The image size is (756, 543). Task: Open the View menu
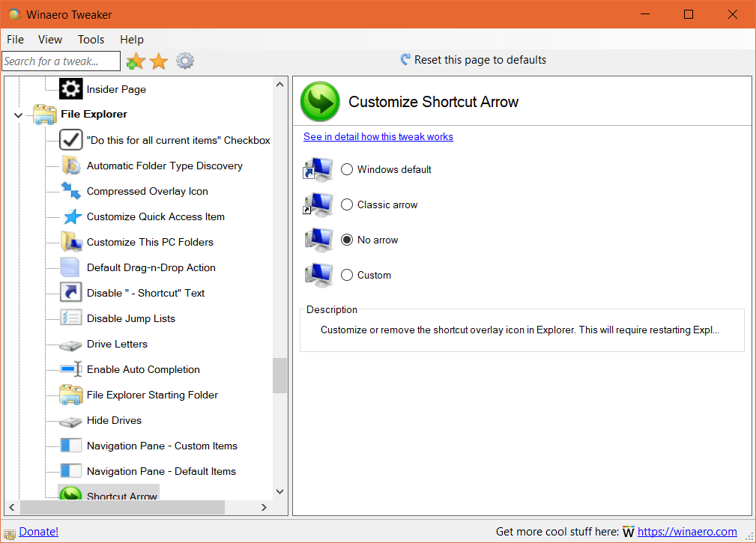coord(50,40)
